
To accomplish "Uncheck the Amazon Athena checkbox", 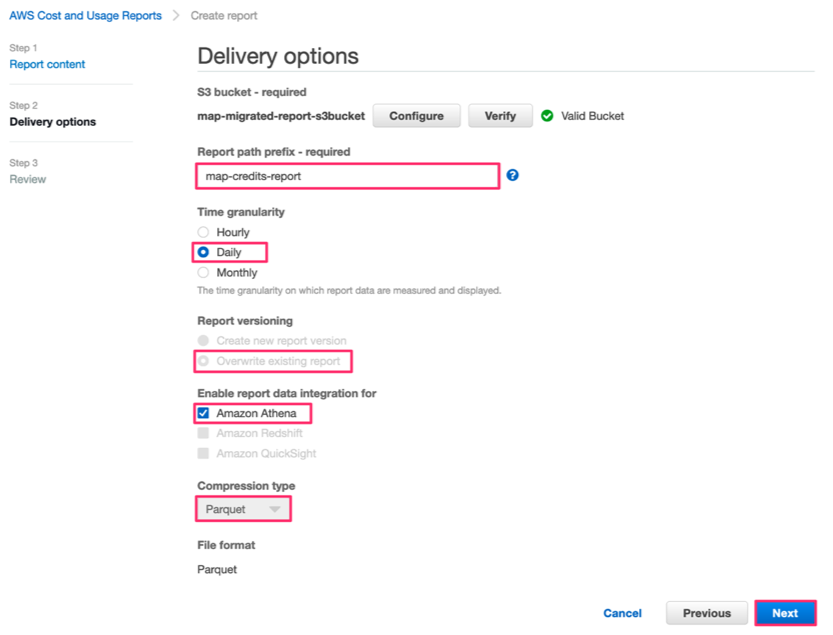I will pos(203,413).
